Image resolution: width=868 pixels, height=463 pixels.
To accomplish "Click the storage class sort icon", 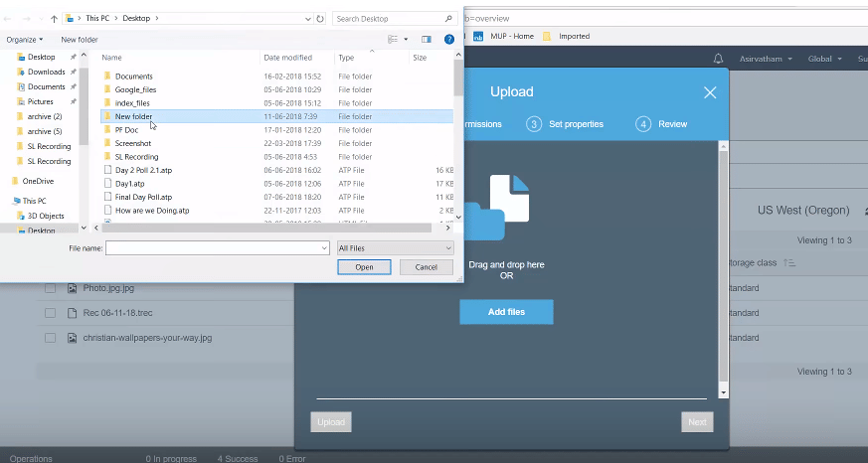I will (790, 263).
